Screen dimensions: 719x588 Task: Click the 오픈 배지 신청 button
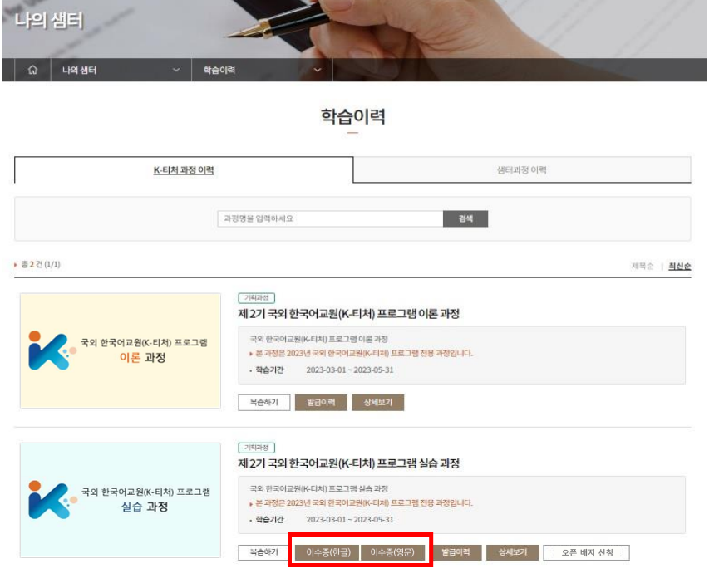pyautogui.click(x=587, y=552)
